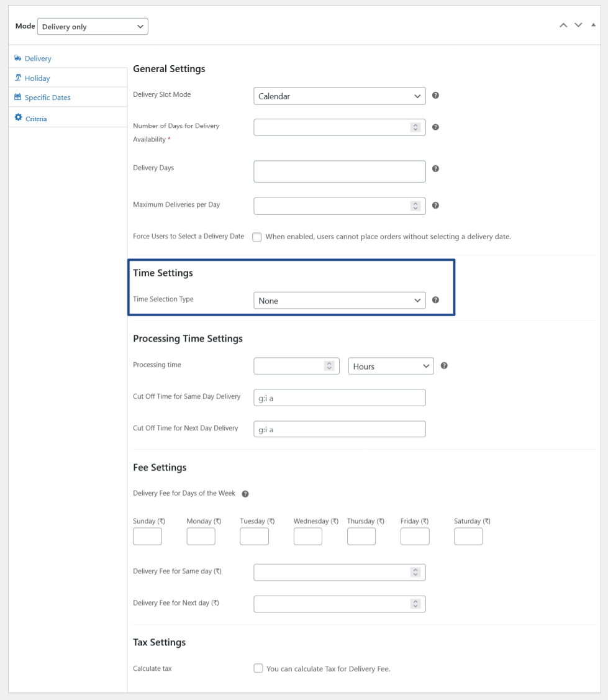Open the Specific Dates tab

point(47,98)
